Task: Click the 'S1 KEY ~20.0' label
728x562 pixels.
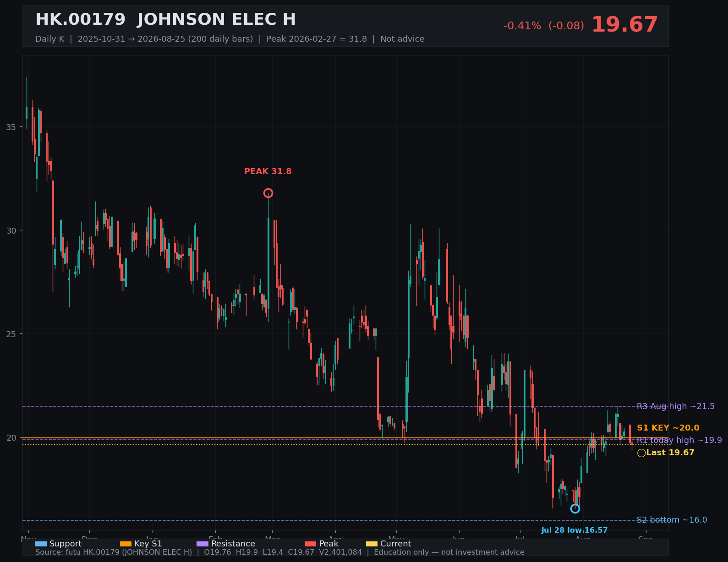Action: [x=668, y=428]
